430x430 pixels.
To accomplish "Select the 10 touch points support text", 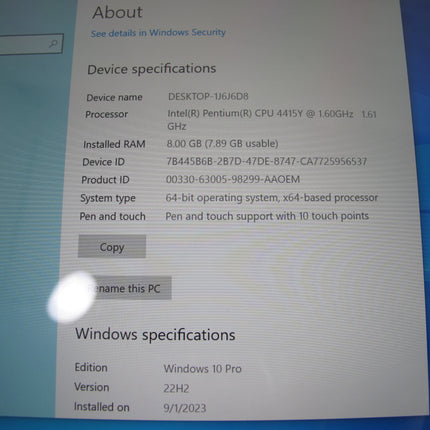I will (x=267, y=216).
